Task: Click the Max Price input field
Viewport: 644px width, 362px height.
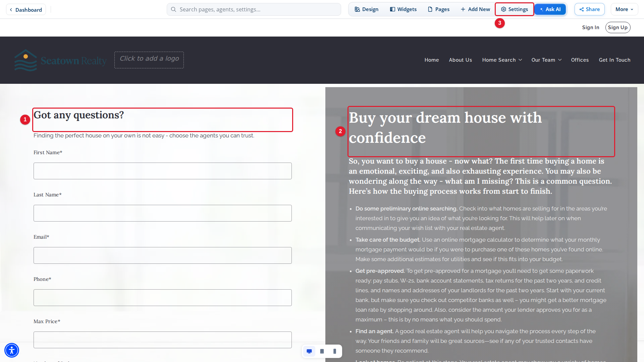Action: 163,340
